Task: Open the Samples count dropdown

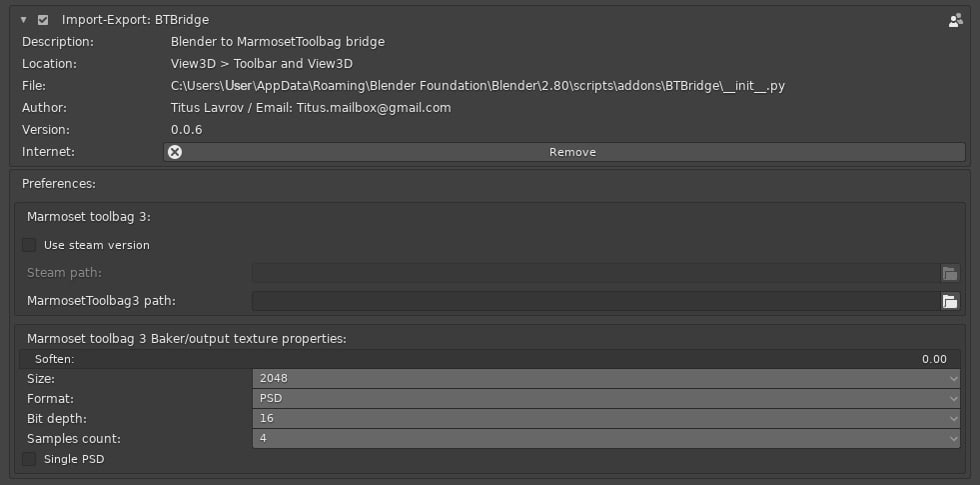Action: coord(605,438)
